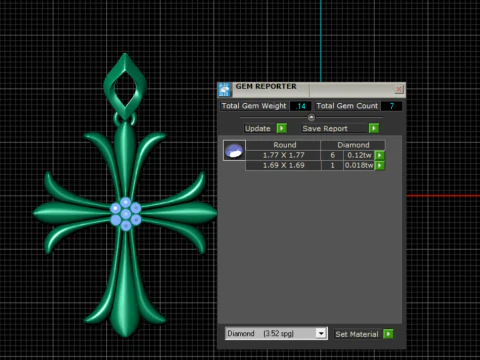This screenshot has height=360, width=480.
Task: Click green arrow on 0.12tw row
Action: coord(380,155)
